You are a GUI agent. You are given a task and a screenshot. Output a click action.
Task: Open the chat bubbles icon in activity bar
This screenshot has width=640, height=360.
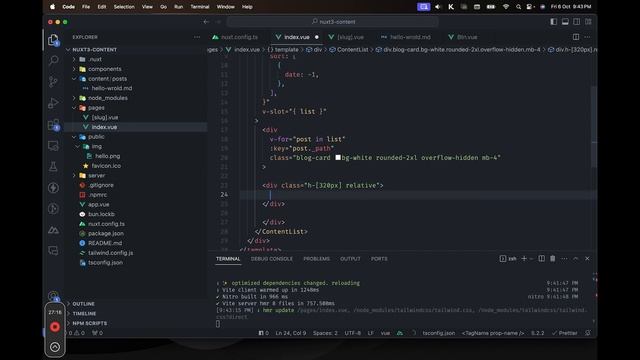coord(53,251)
